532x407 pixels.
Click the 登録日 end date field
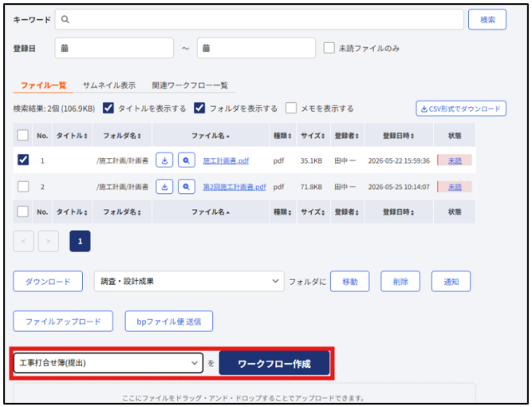pyautogui.click(x=257, y=48)
